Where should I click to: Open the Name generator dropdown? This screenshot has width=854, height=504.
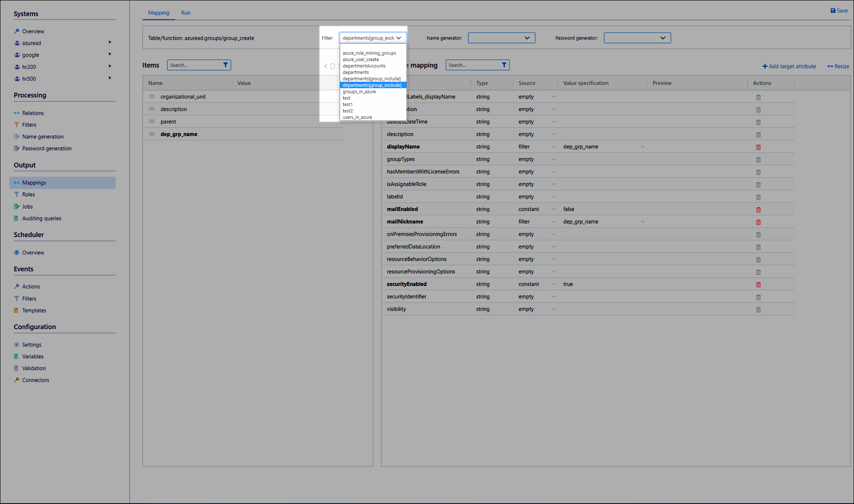pos(501,38)
